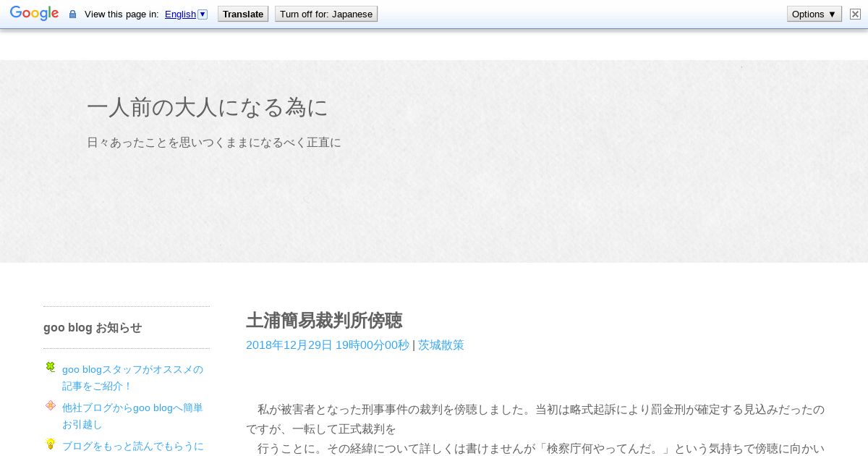Click the Translate button
868x456 pixels.
point(243,14)
